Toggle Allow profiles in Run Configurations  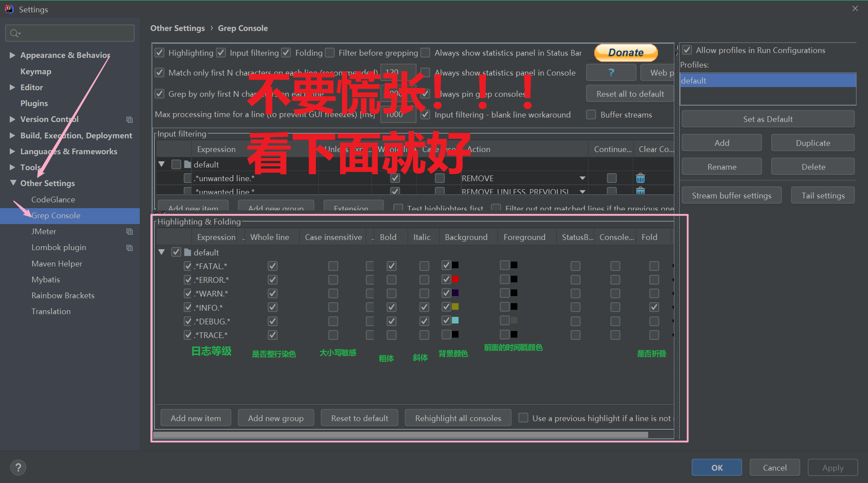[x=687, y=50]
